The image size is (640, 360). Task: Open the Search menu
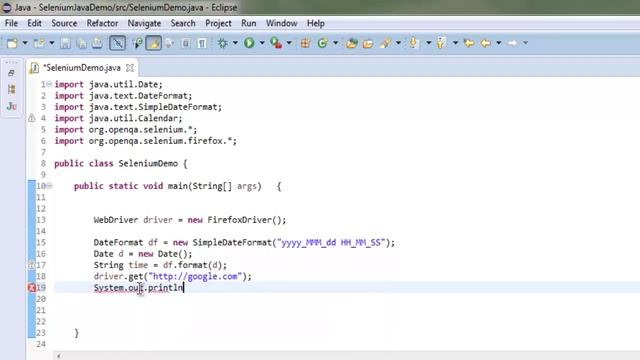[183, 23]
